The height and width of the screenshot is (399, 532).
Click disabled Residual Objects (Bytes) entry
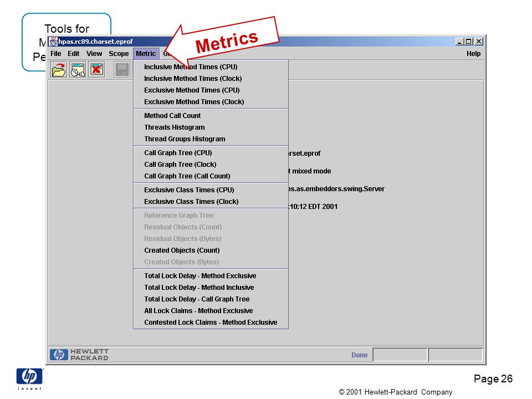coord(211,238)
